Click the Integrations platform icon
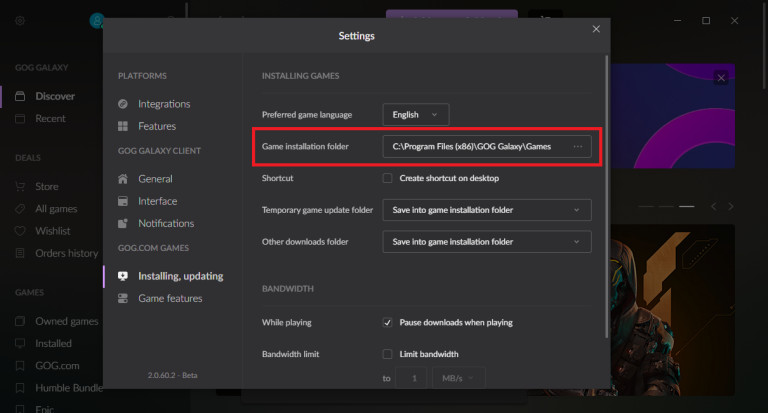Image resolution: width=768 pixels, height=413 pixels. tap(123, 104)
